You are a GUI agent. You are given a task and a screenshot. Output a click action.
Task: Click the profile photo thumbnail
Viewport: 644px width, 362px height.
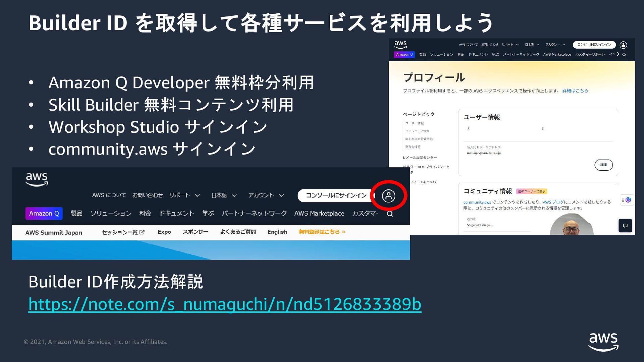click(x=571, y=225)
